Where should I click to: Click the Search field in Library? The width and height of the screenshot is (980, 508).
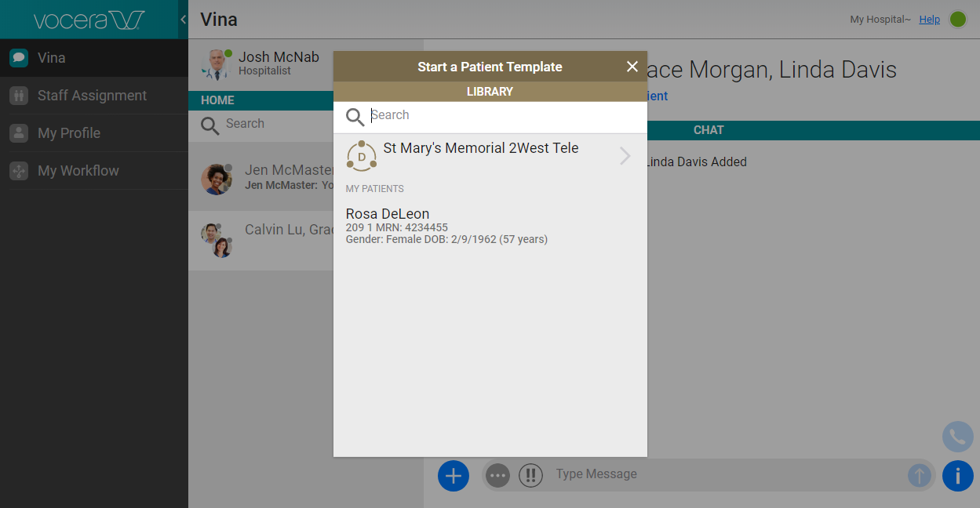502,115
